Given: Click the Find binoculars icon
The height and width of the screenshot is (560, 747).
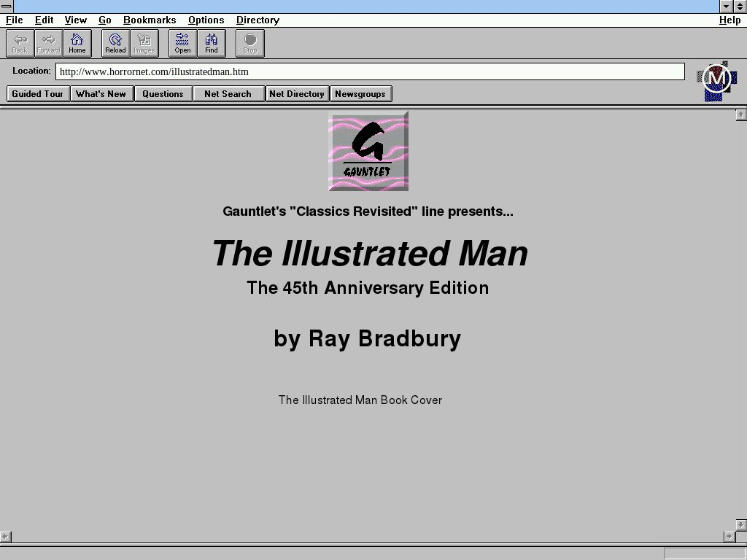Looking at the screenshot, I should 212,43.
